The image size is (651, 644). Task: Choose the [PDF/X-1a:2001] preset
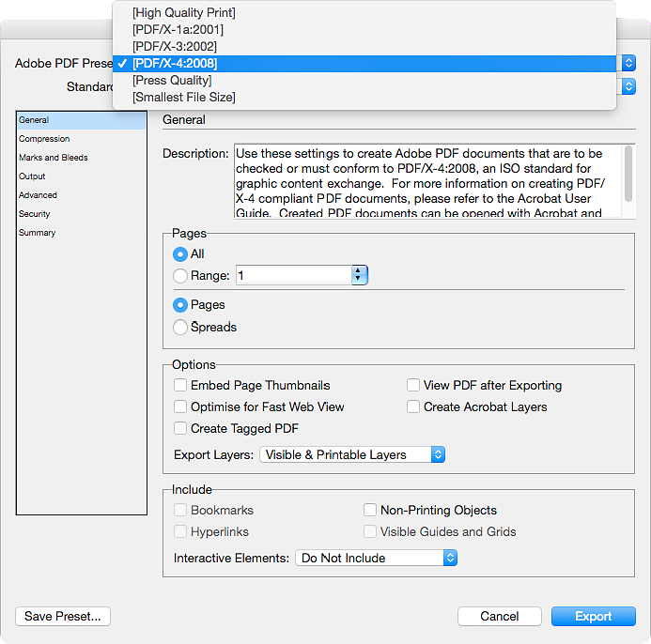point(364,30)
